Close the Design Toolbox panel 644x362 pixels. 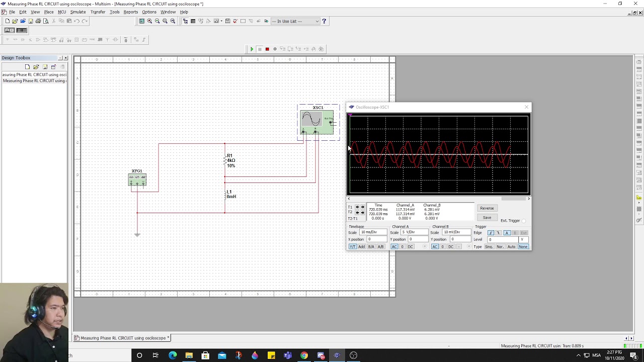click(65, 58)
